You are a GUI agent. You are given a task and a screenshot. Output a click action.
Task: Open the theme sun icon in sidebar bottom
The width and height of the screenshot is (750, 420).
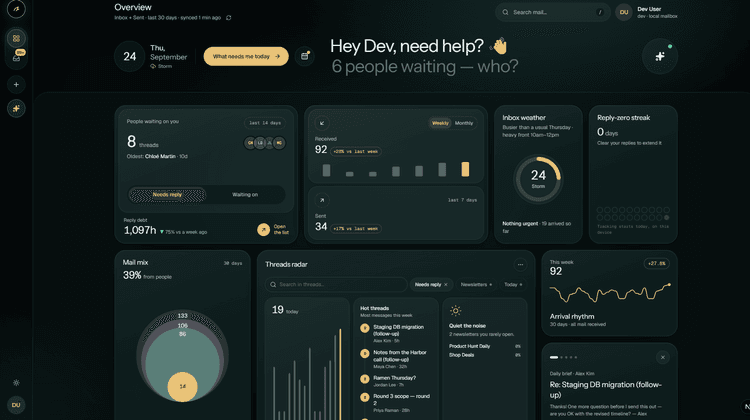(x=16, y=383)
